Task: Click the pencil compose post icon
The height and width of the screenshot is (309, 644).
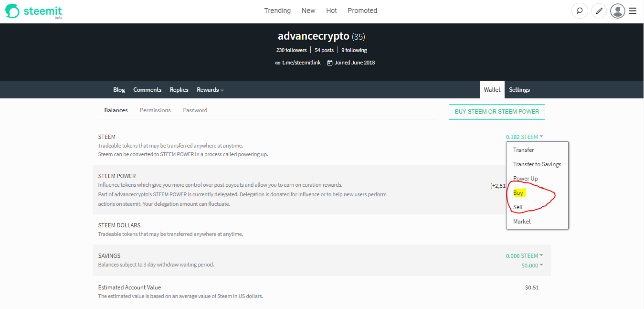Action: [x=599, y=11]
